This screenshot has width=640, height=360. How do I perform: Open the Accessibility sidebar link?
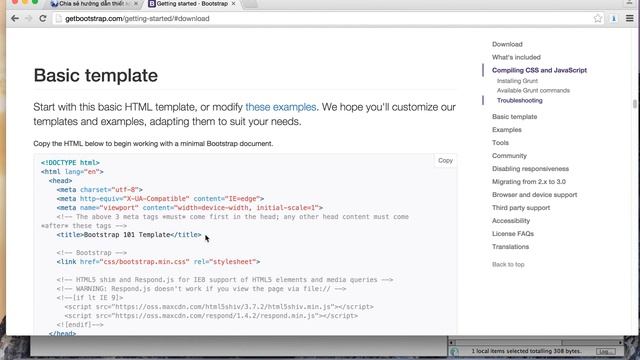[x=511, y=221]
